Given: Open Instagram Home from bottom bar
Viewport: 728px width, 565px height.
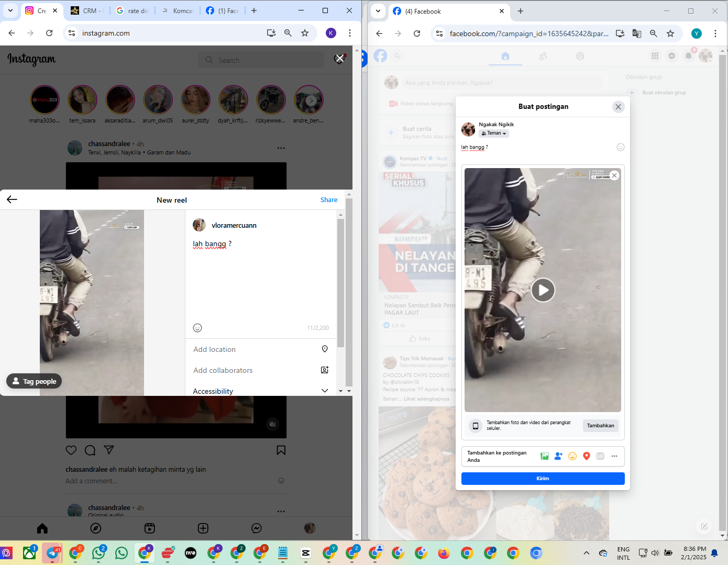Looking at the screenshot, I should 42,528.
